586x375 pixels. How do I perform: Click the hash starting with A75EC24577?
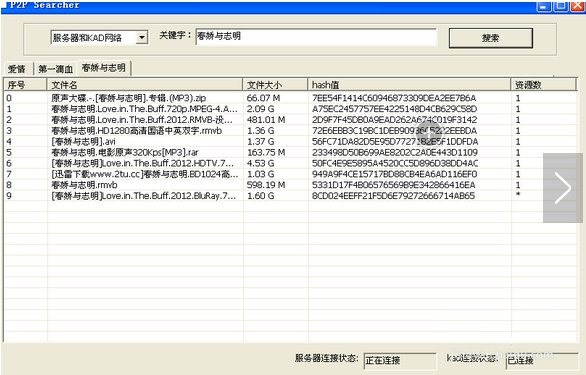395,109
